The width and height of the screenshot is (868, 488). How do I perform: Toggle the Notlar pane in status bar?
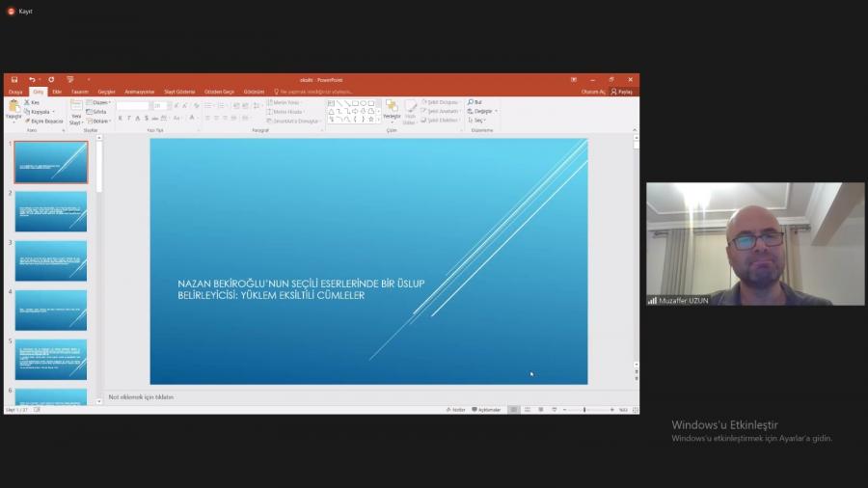coord(455,410)
